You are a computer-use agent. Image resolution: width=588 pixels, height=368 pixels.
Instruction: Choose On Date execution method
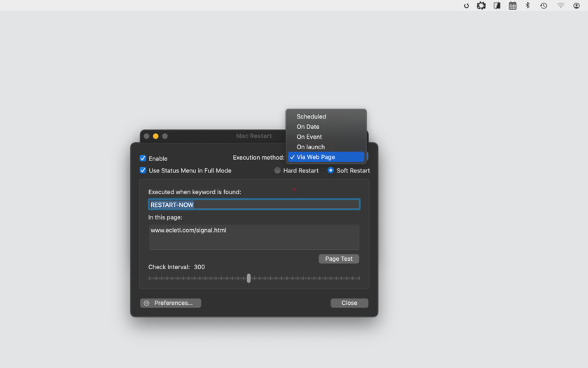pos(326,127)
